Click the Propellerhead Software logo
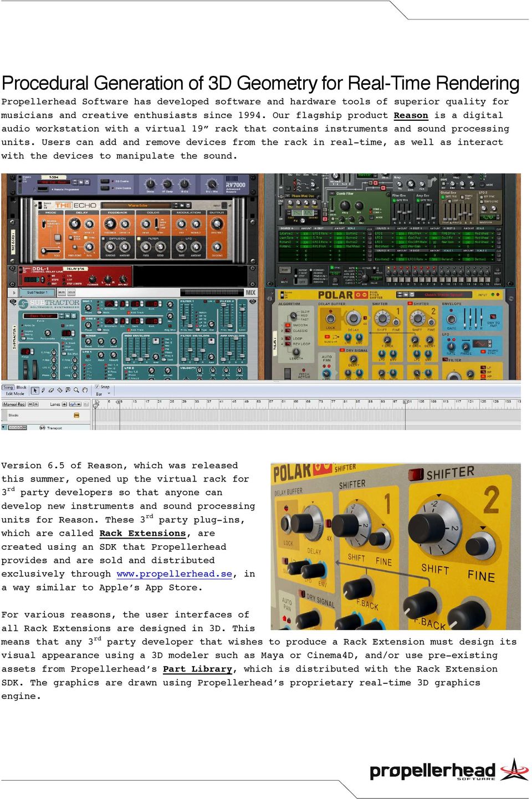 449,770
